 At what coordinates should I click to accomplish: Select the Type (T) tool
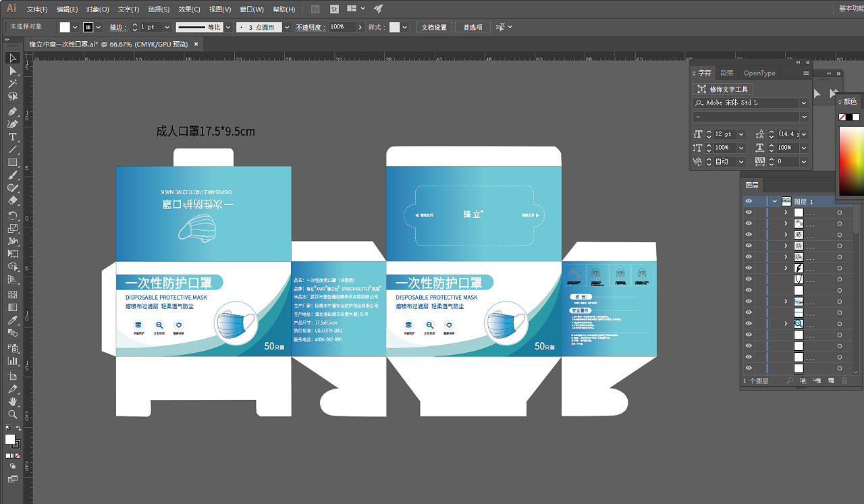pos(12,137)
